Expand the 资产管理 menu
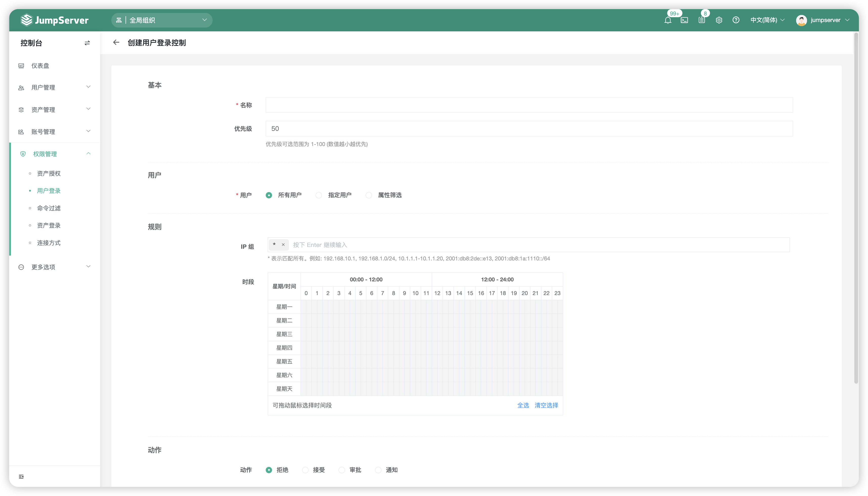The image size is (868, 496). pyautogui.click(x=54, y=110)
